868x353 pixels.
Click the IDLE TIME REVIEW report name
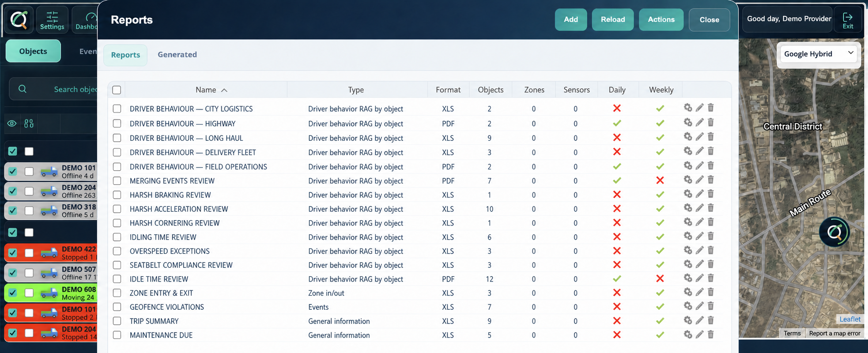tap(159, 279)
